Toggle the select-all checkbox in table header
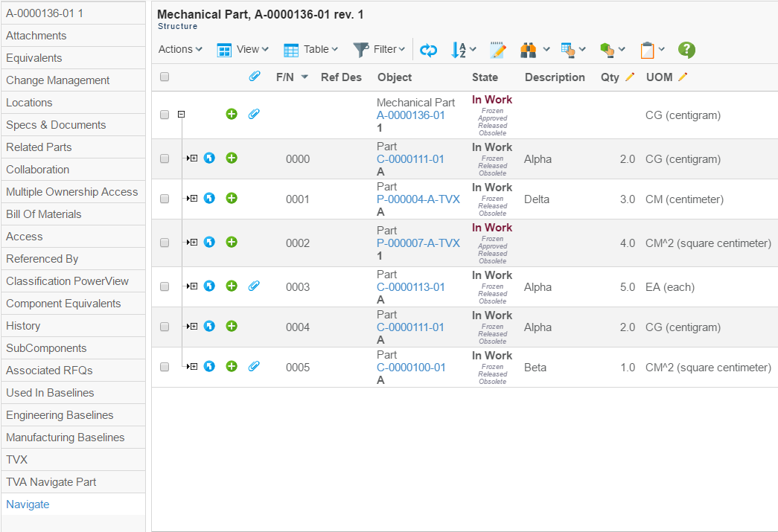The image size is (778, 532). (x=165, y=77)
